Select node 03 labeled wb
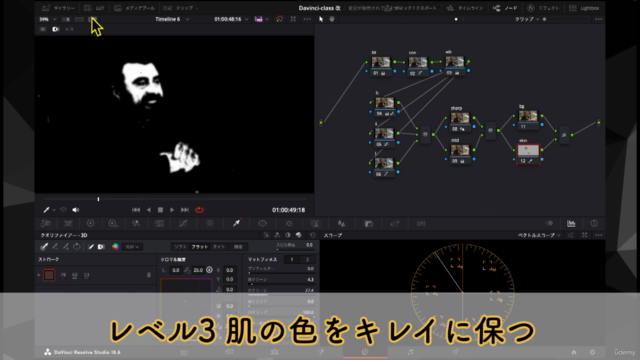Image resolution: width=640 pixels, height=360 pixels. pyautogui.click(x=455, y=66)
